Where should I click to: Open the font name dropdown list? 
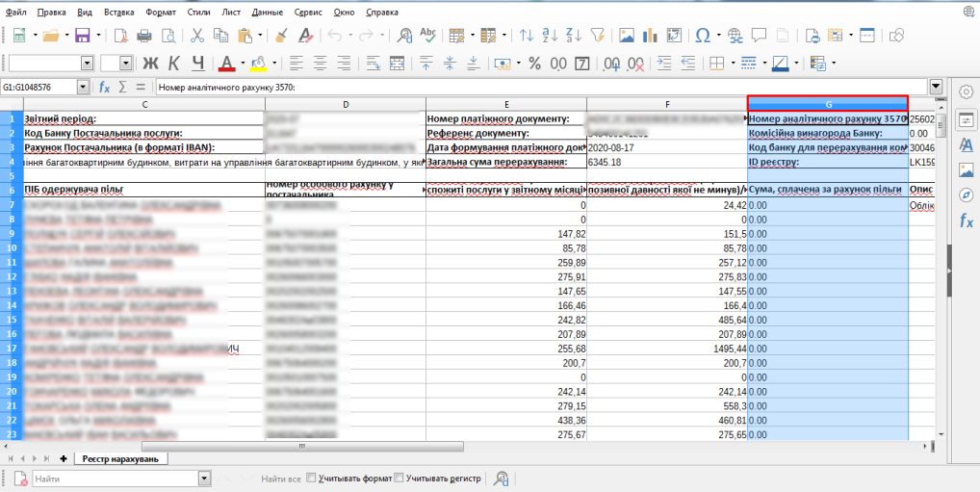coord(87,64)
